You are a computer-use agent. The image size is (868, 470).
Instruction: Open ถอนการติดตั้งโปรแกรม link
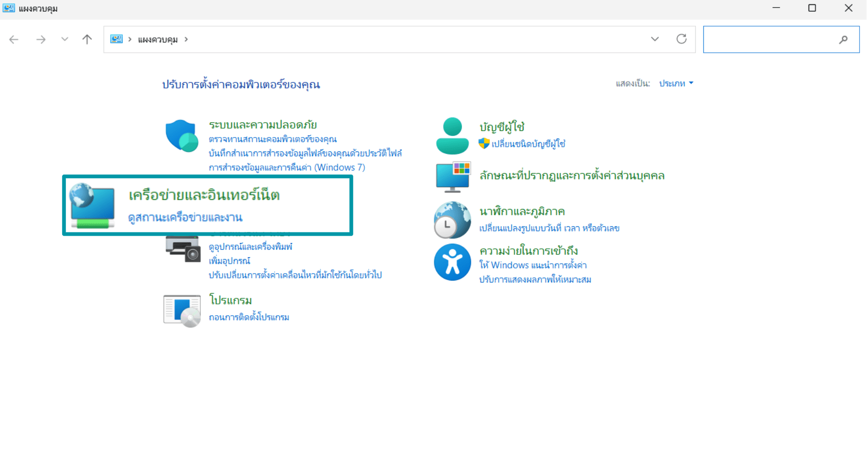[248, 317]
